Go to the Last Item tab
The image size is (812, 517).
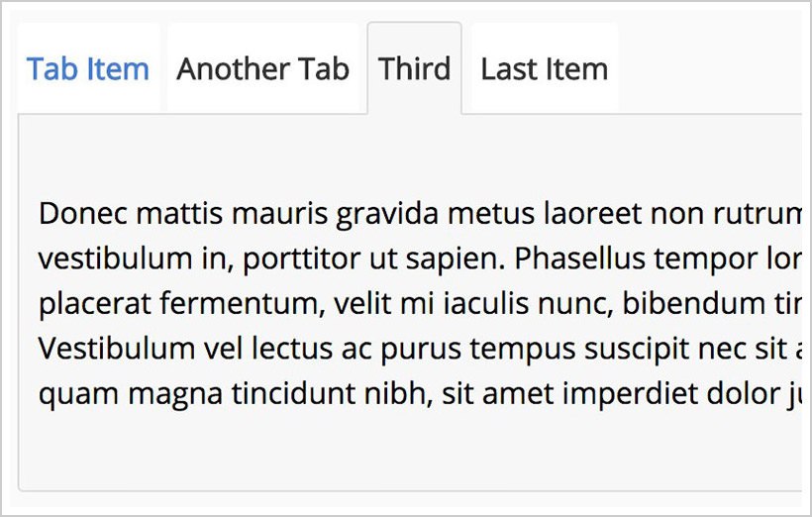pyautogui.click(x=545, y=69)
